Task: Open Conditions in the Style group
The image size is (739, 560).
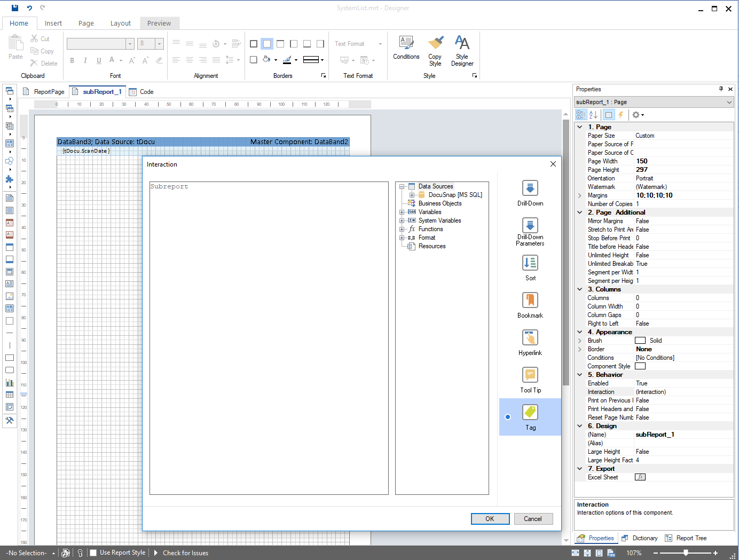Action: tap(406, 48)
